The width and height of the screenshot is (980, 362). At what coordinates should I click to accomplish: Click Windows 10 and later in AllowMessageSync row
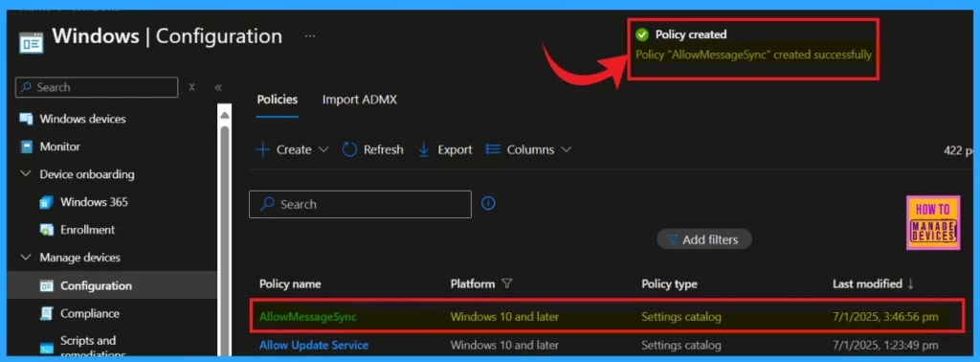point(504,317)
